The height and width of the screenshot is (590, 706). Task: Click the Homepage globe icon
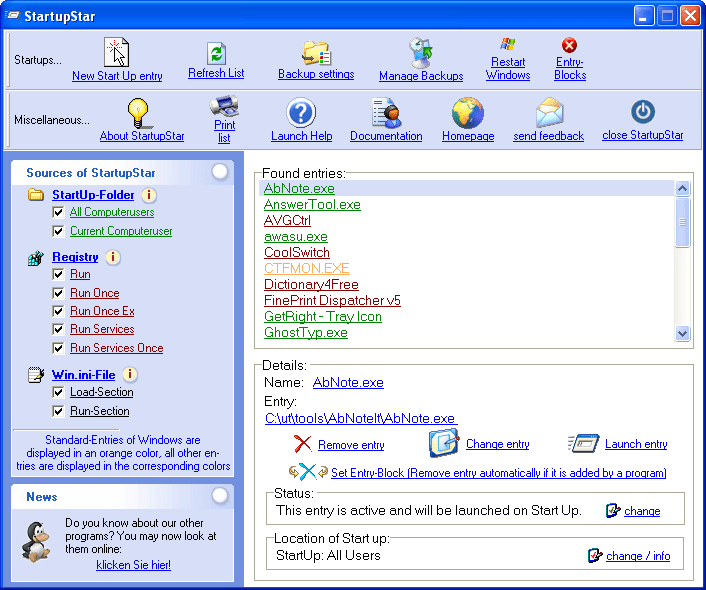(468, 113)
